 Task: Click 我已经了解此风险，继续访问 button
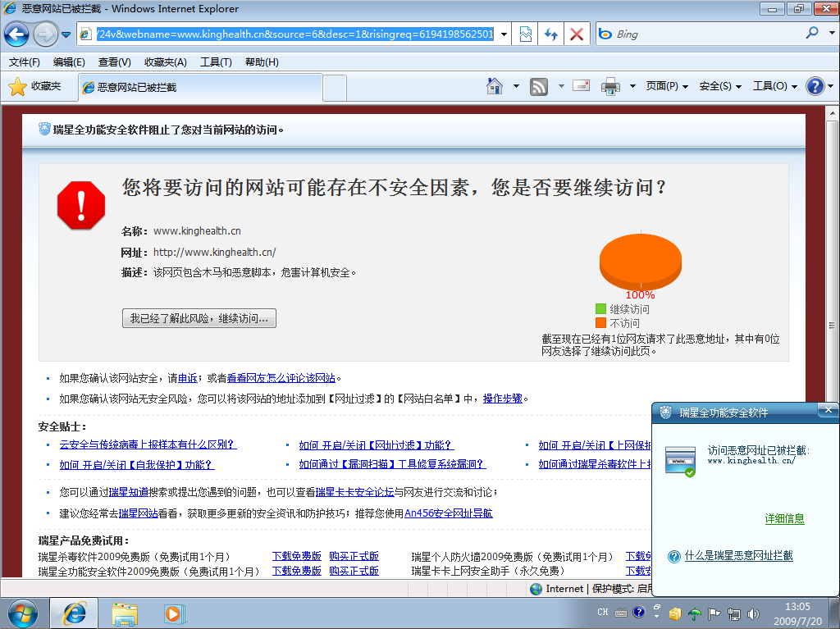199,318
